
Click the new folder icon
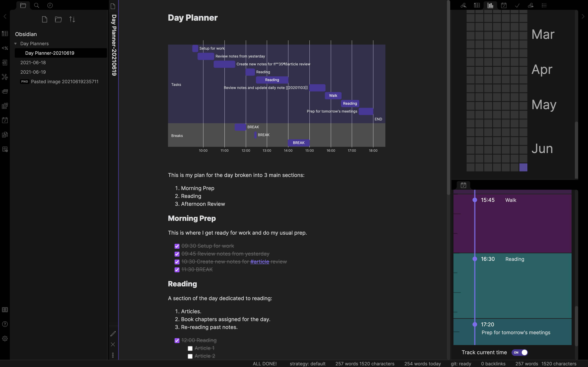58,19
